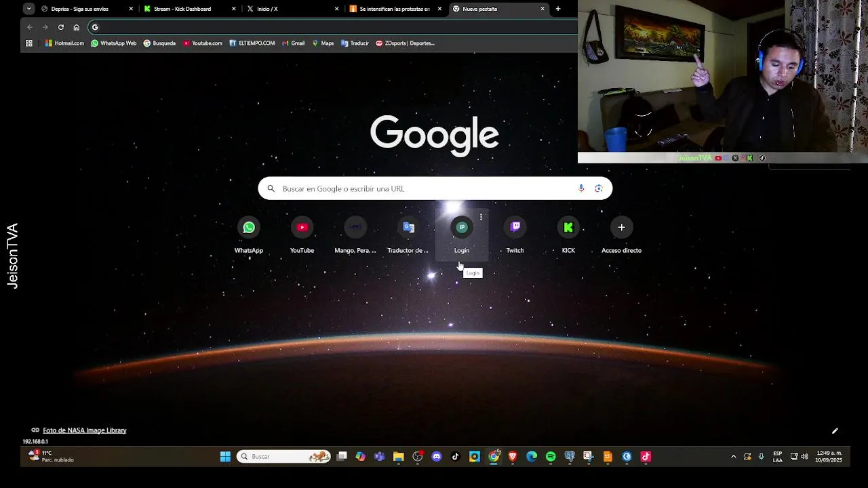Open the Windows Start menu
Viewport: 868px width, 488px height.
point(225,457)
